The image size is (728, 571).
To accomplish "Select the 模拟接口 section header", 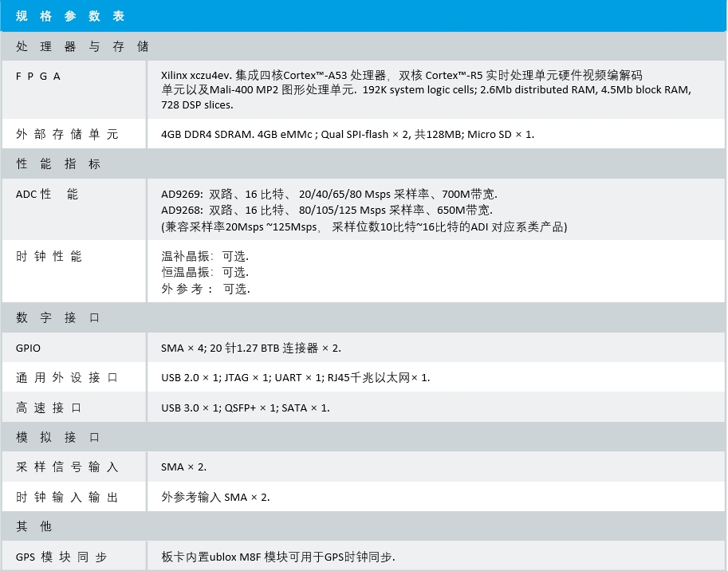I will [x=58, y=437].
